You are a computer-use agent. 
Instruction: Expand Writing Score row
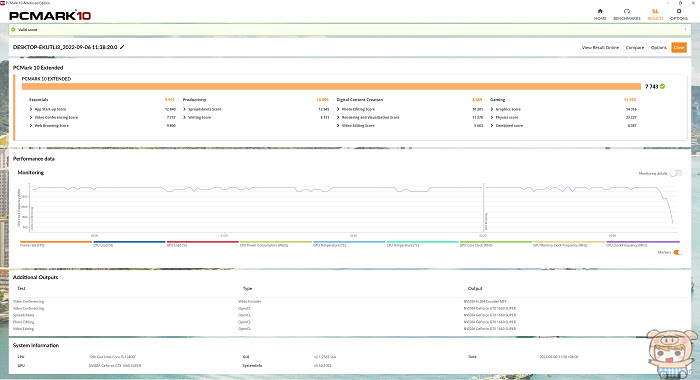coord(185,117)
